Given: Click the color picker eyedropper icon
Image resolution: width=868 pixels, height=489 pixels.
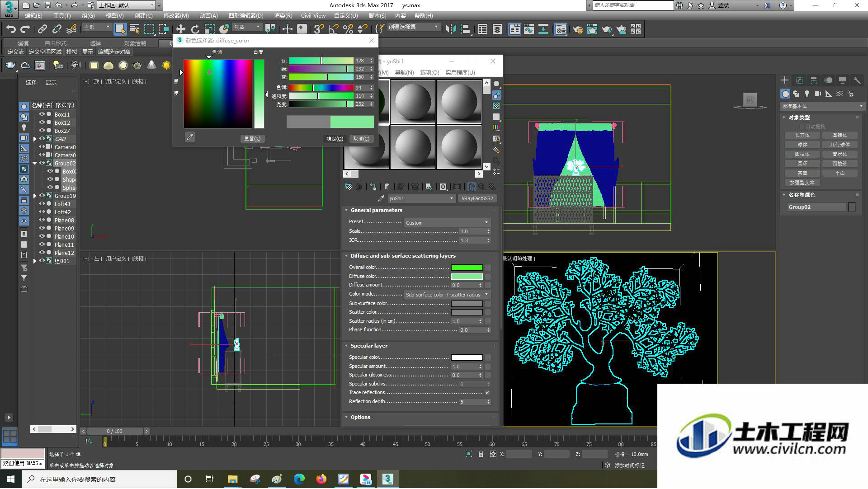Looking at the screenshot, I should tap(190, 137).
